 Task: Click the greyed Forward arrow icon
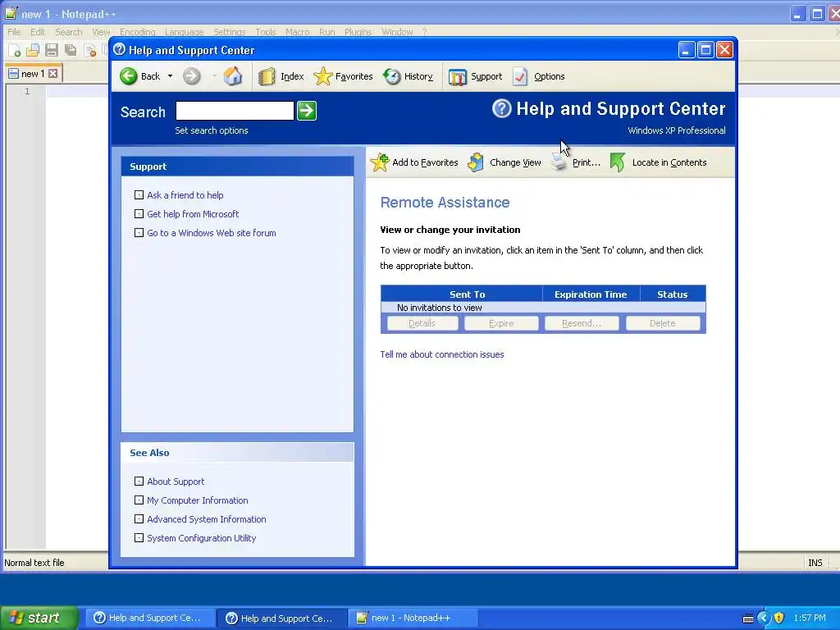[x=191, y=76]
